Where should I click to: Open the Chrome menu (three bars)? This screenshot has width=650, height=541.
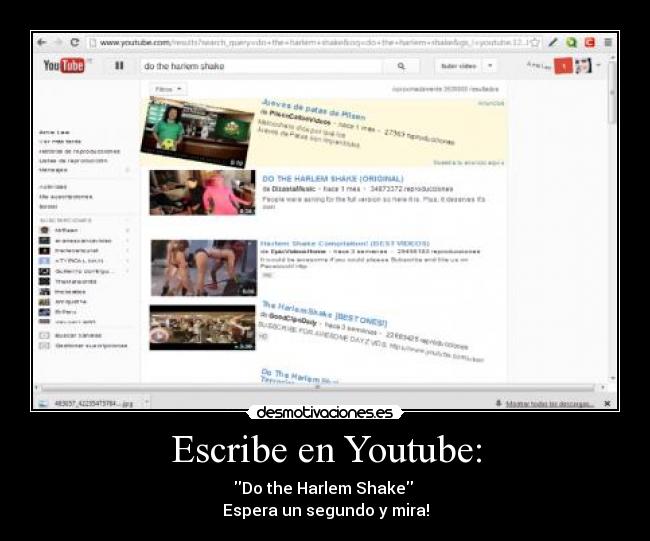(x=608, y=42)
